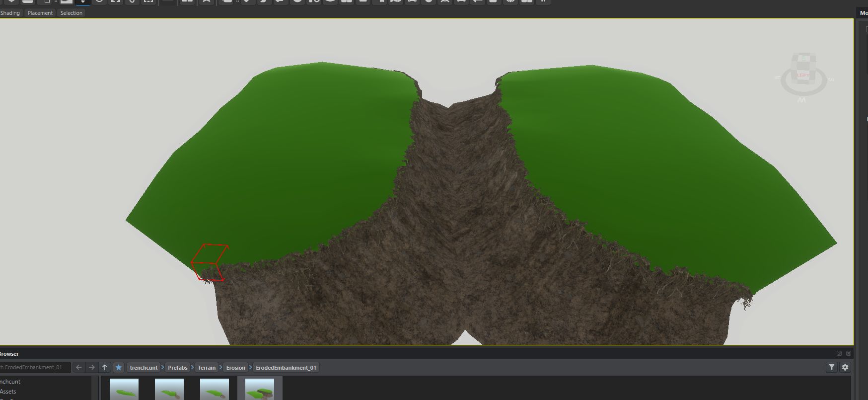868x400 pixels.
Task: Navigate to Prefabs breadcrumb
Action: pyautogui.click(x=178, y=368)
